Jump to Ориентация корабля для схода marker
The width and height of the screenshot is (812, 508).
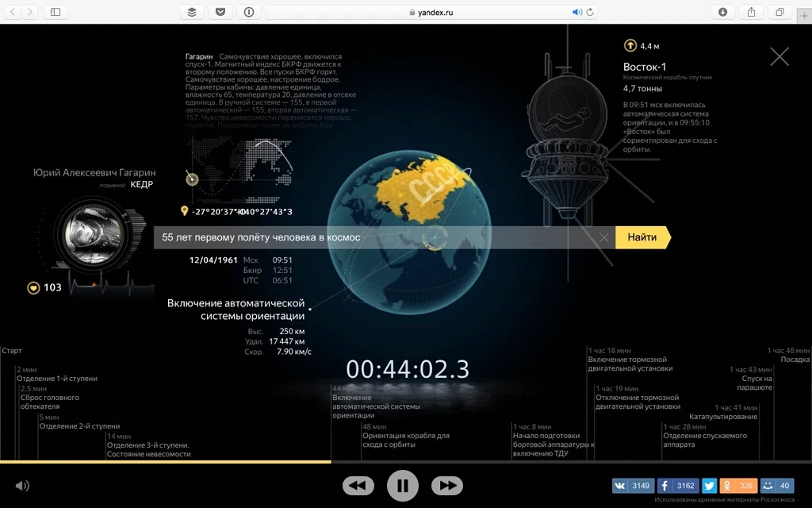406,436
